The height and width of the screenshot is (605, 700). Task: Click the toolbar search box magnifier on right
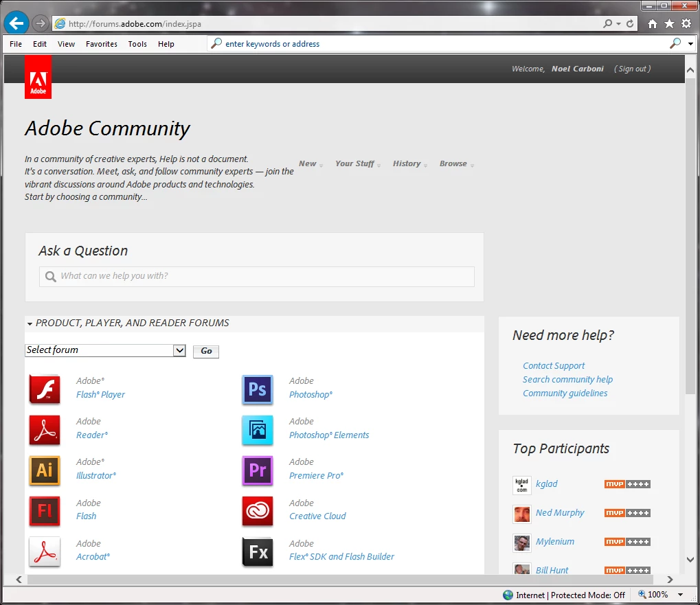675,43
